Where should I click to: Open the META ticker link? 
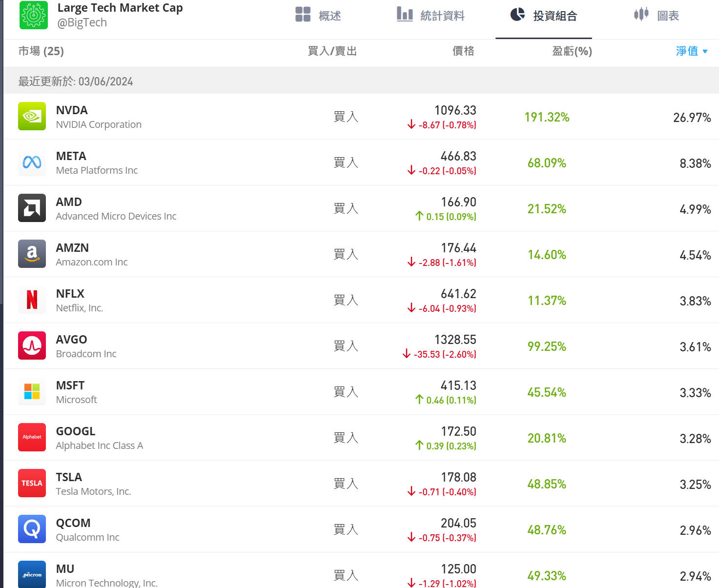pos(71,156)
